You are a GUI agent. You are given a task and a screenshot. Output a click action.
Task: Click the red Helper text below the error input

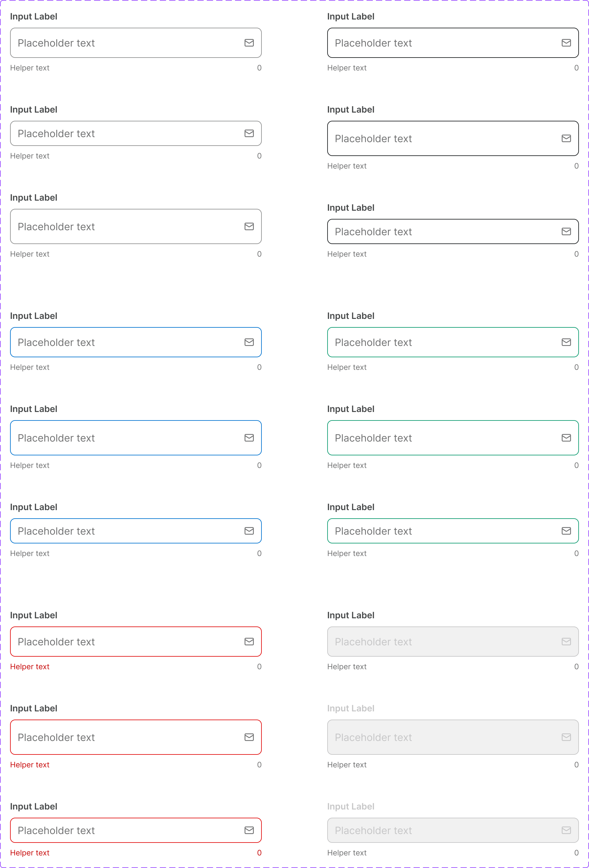pyautogui.click(x=30, y=666)
